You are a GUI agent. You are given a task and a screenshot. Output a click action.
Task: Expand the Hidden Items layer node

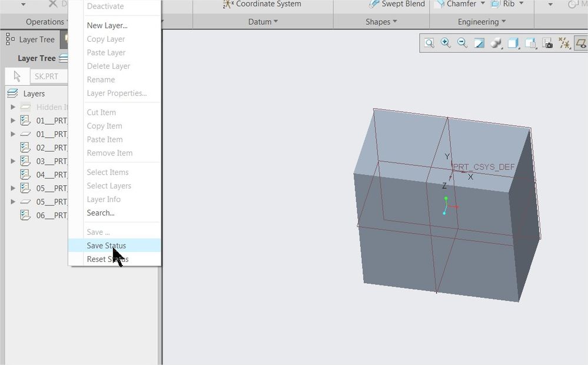pos(13,107)
